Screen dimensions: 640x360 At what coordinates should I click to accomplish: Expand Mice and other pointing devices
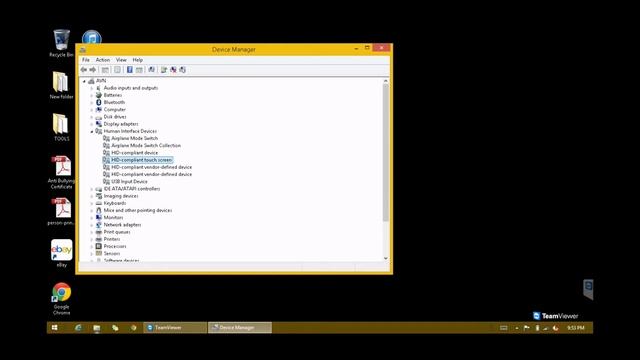(92, 211)
